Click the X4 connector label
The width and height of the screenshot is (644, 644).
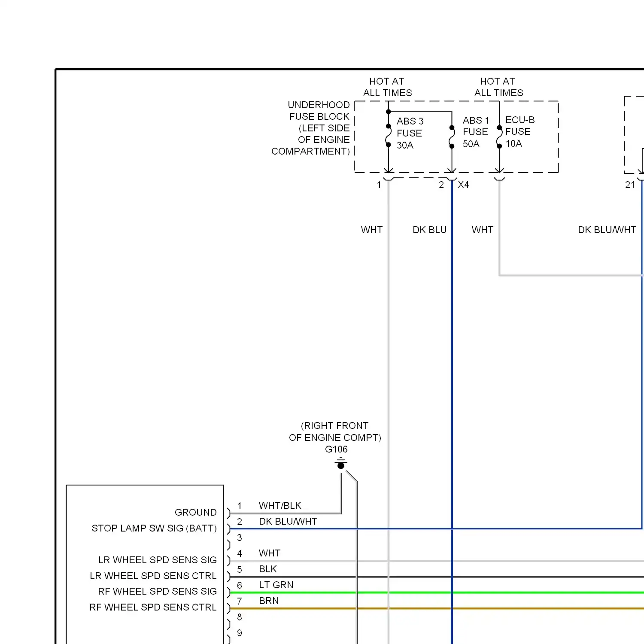click(463, 185)
